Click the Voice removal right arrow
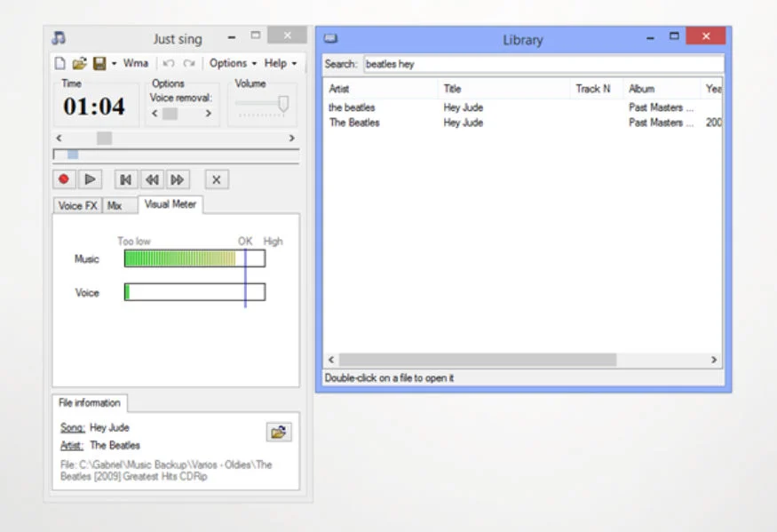 (x=209, y=114)
